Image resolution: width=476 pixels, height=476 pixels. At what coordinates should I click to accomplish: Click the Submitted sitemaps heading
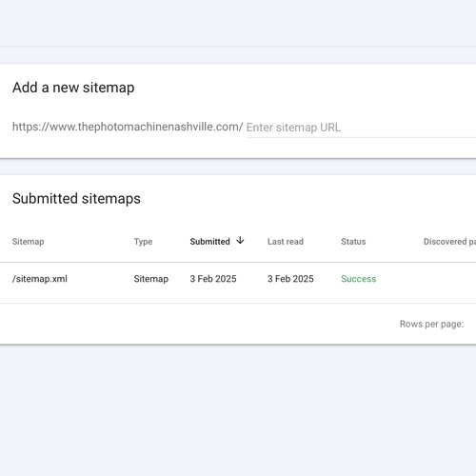coord(76,199)
